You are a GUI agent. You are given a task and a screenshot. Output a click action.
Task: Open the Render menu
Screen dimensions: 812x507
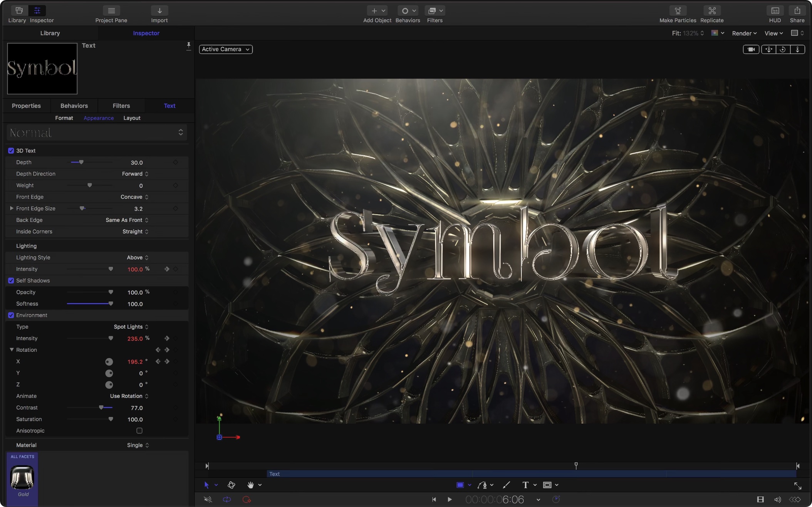click(x=744, y=34)
